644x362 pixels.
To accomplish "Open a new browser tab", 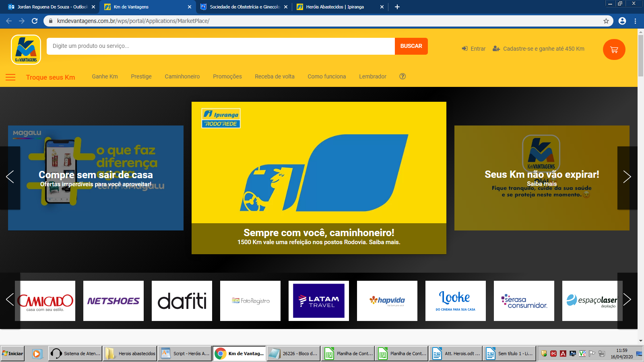I will (x=397, y=7).
